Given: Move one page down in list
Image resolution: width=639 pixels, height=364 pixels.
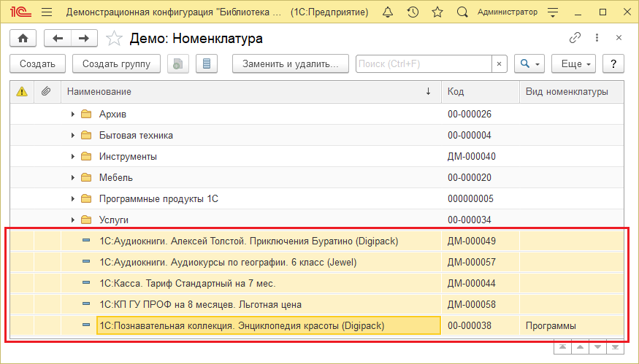Looking at the screenshot, I should (597, 347).
